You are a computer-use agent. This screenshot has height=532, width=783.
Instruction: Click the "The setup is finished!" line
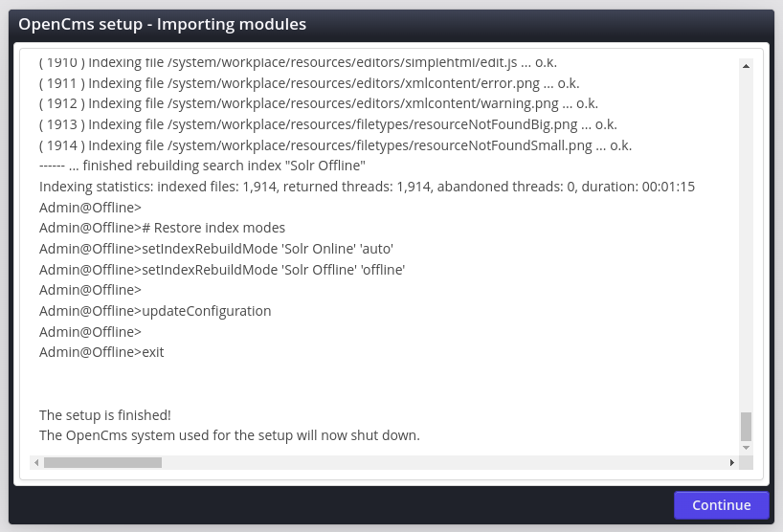[x=105, y=415]
